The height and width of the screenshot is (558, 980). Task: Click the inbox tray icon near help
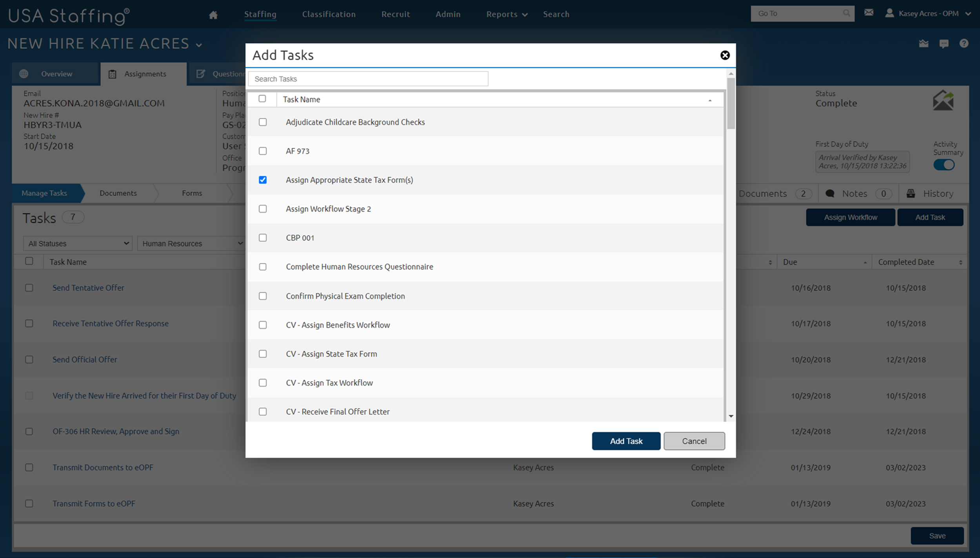(x=924, y=44)
